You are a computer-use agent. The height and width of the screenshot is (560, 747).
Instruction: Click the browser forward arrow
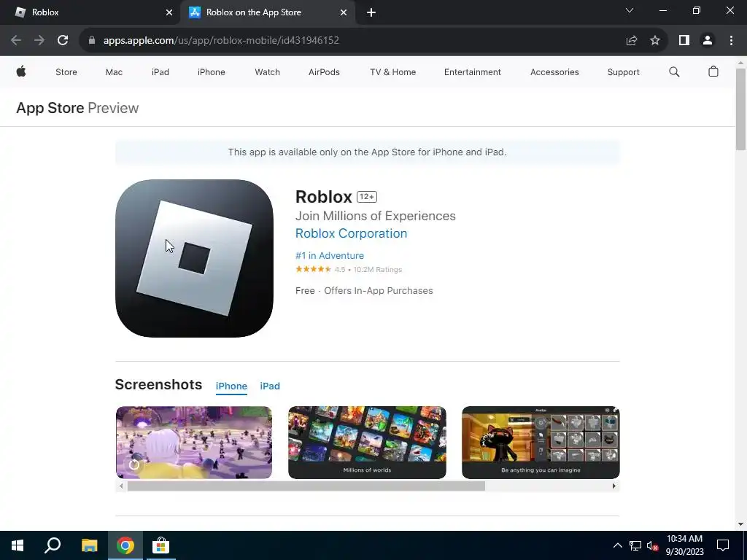point(39,41)
